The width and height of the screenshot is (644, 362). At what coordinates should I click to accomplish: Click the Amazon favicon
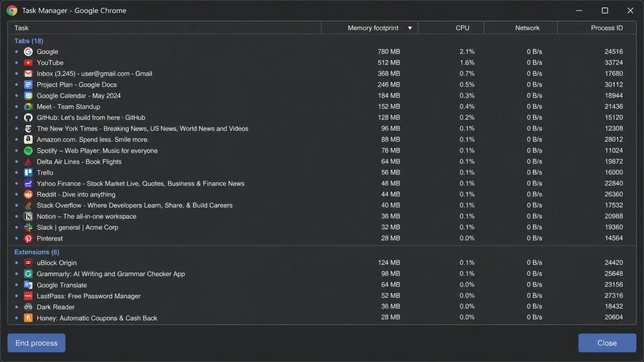point(28,139)
